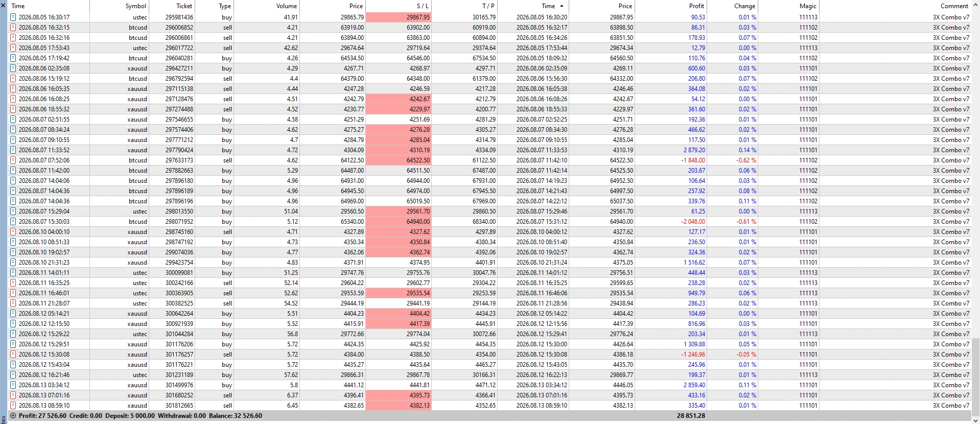This screenshot has height=424, width=980.
Task: Click the row icon for ticket 296427211
Action: tap(13, 68)
